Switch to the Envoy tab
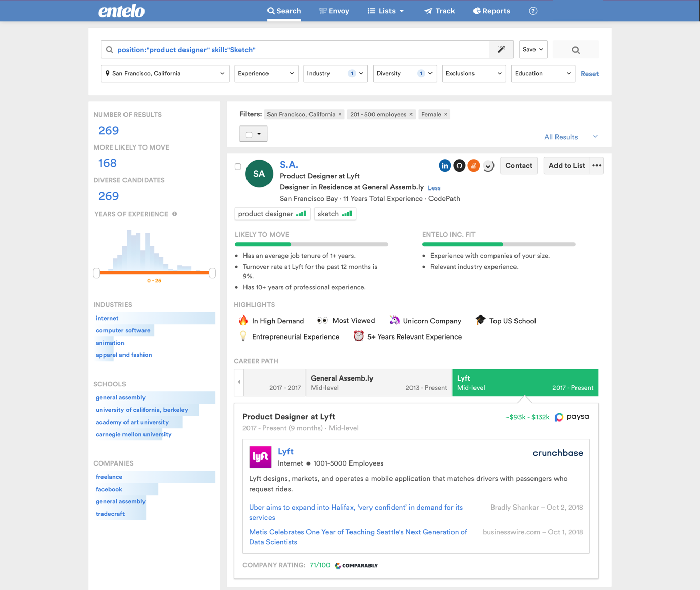The width and height of the screenshot is (700, 590). pyautogui.click(x=334, y=11)
